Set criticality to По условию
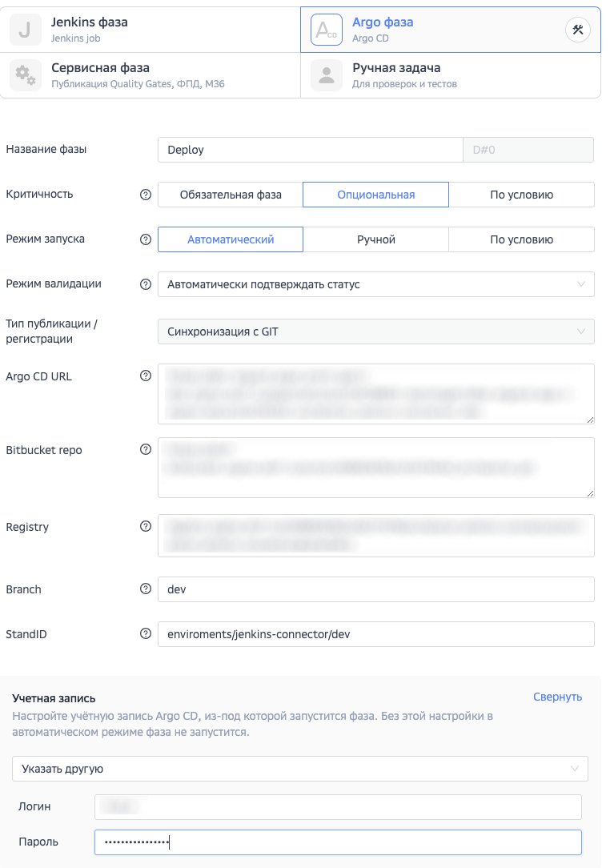The width and height of the screenshot is (610, 868). 521,195
